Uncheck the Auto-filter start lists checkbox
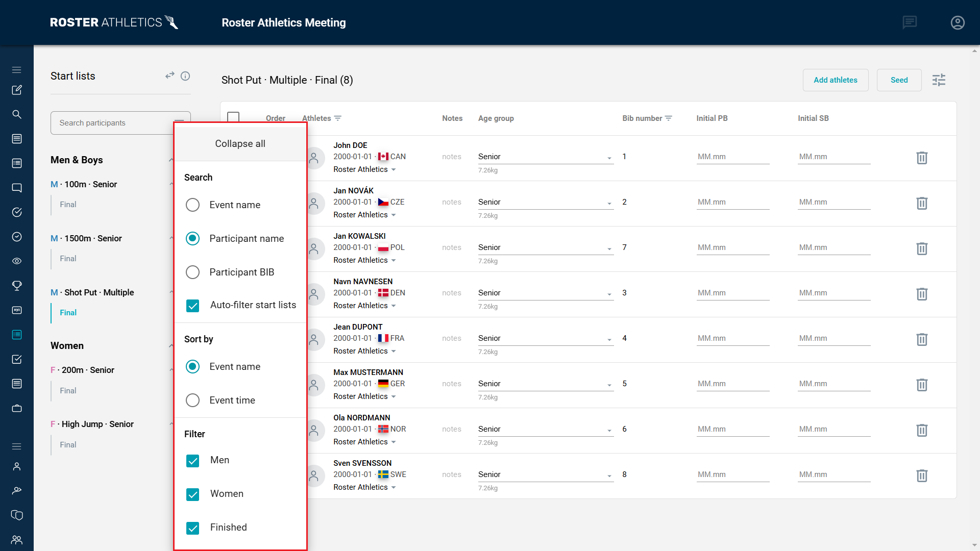Viewport: 980px width, 551px height. pyautogui.click(x=192, y=306)
